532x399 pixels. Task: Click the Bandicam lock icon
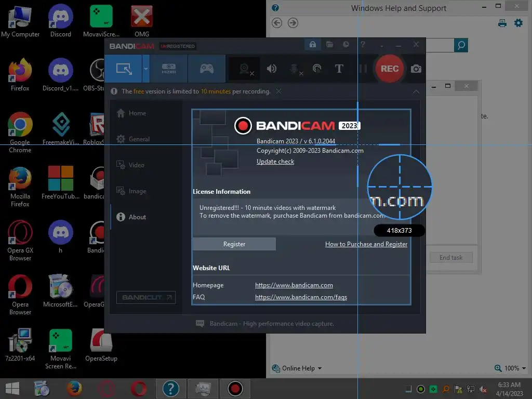point(312,45)
